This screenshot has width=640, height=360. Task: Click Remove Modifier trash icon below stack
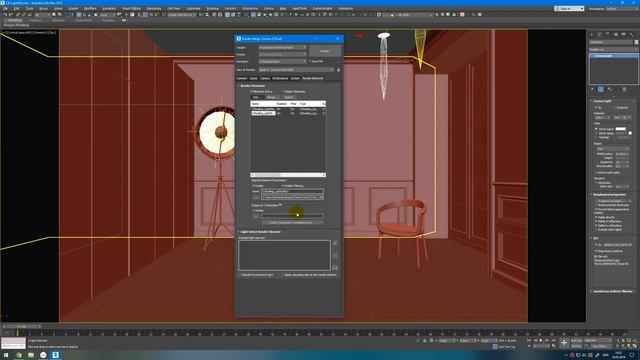624,89
